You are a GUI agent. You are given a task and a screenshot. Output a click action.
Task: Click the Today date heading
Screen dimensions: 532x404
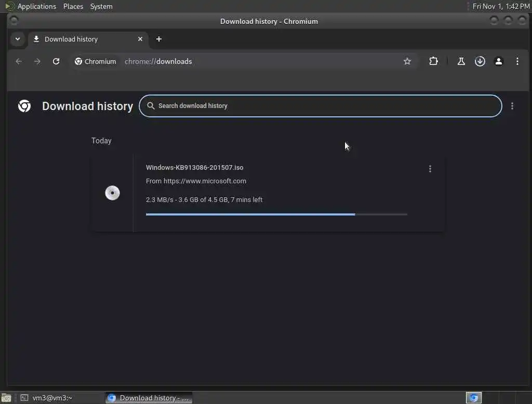[x=101, y=141]
